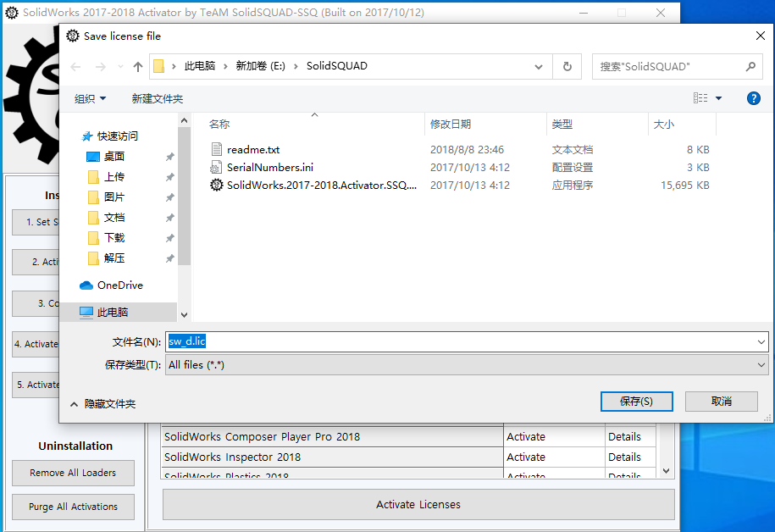Open 桌面 folder in quick access
Screen dimensions: 775x532
[114, 156]
